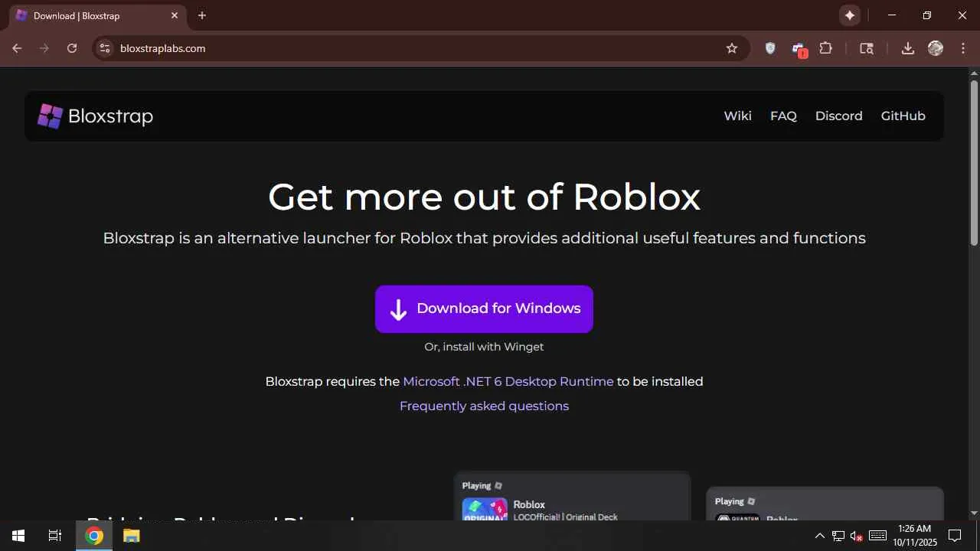Click the Chrome icon on the taskbar
980x551 pixels.
tap(94, 536)
